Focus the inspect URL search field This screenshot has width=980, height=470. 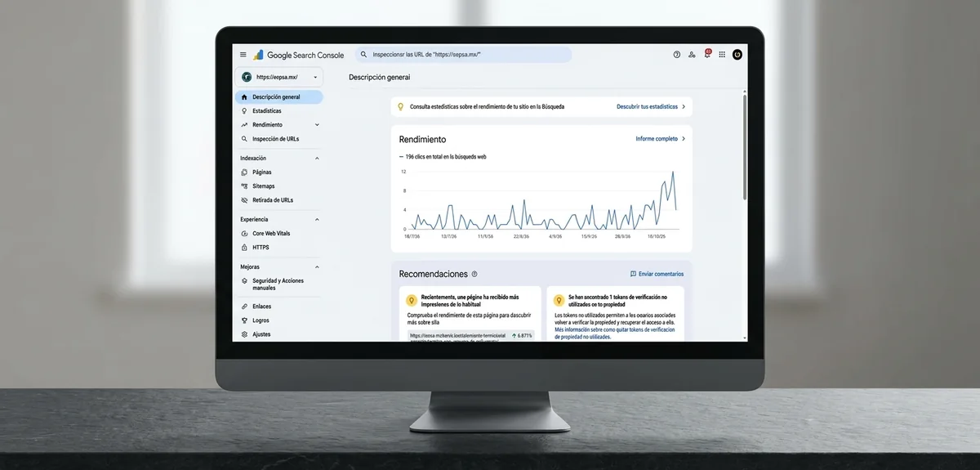pyautogui.click(x=463, y=55)
